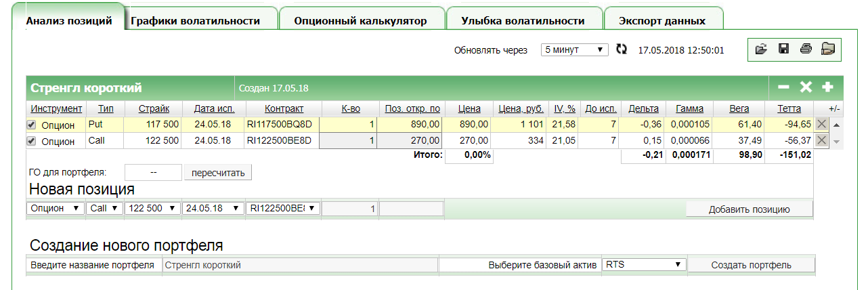Uncheck the Put option row checkbox
The image size is (868, 290).
(x=31, y=125)
